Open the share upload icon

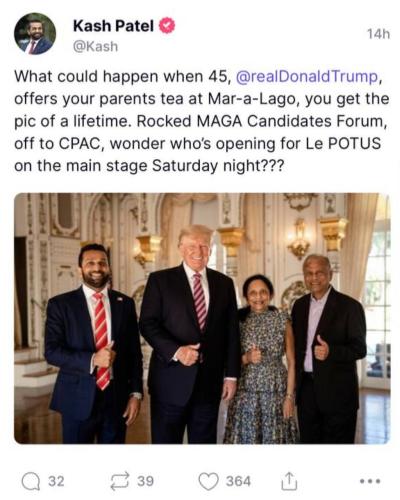(289, 481)
